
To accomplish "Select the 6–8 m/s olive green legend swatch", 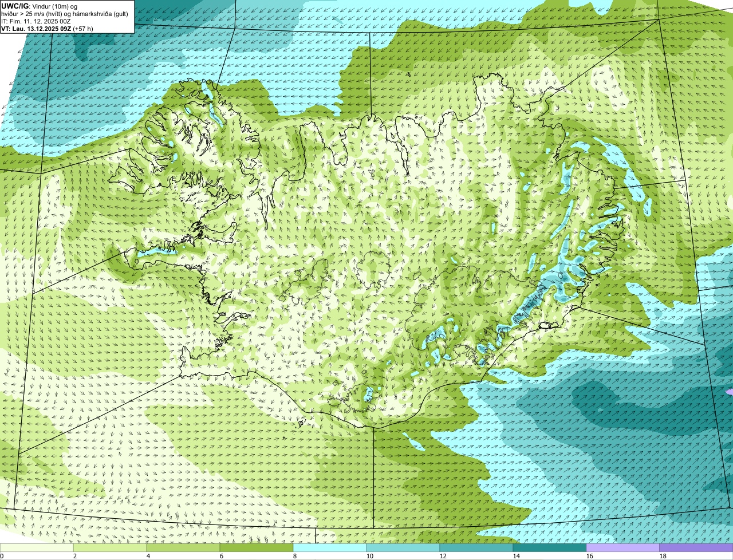I will 257,547.
